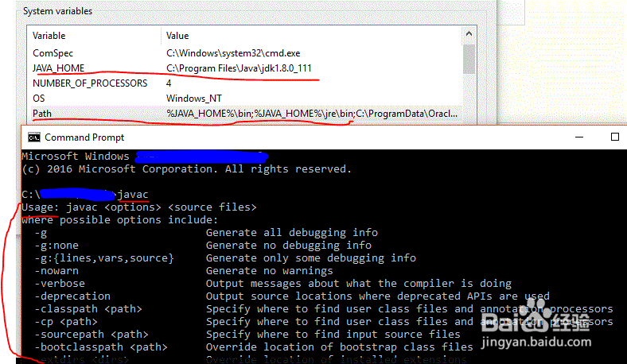This screenshot has height=364, width=627.
Task: Click the Command Prompt window icon
Action: click(x=34, y=137)
